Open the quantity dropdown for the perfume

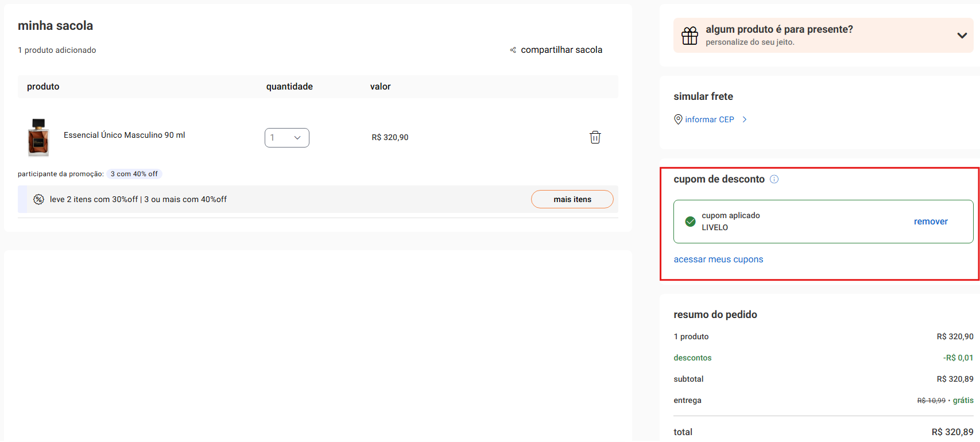click(x=286, y=138)
